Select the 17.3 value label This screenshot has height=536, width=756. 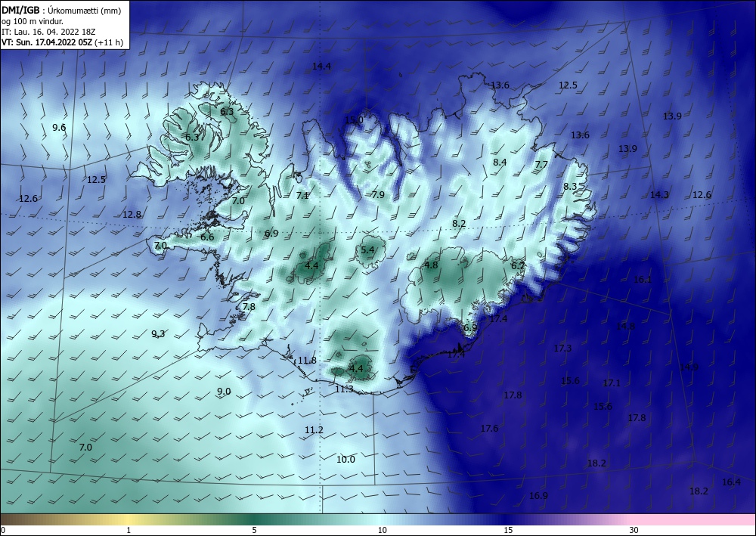click(562, 348)
